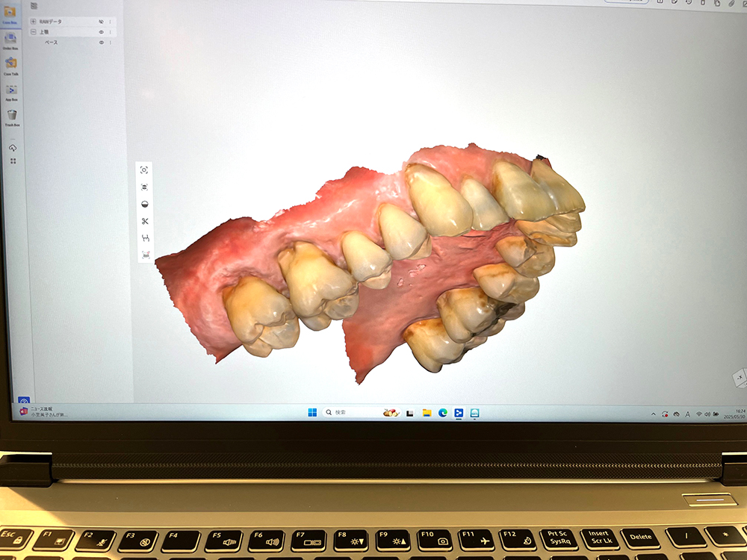The height and width of the screenshot is (560, 747).
Task: Open App Box in the sidebar
Action: [11, 90]
